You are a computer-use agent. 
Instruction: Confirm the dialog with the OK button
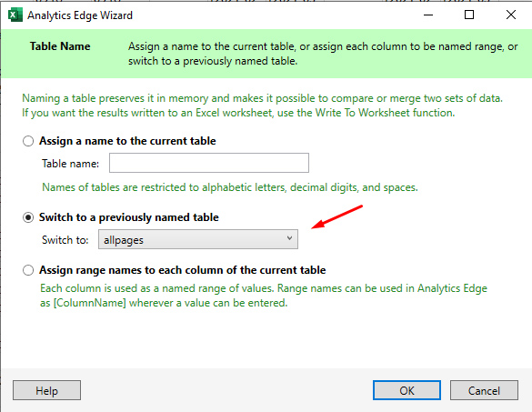(407, 390)
